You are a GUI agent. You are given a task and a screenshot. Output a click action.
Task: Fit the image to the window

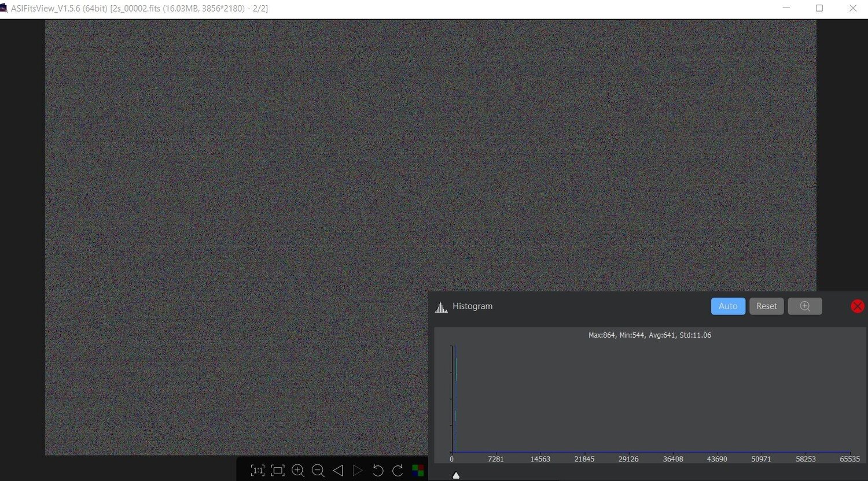pyautogui.click(x=278, y=471)
